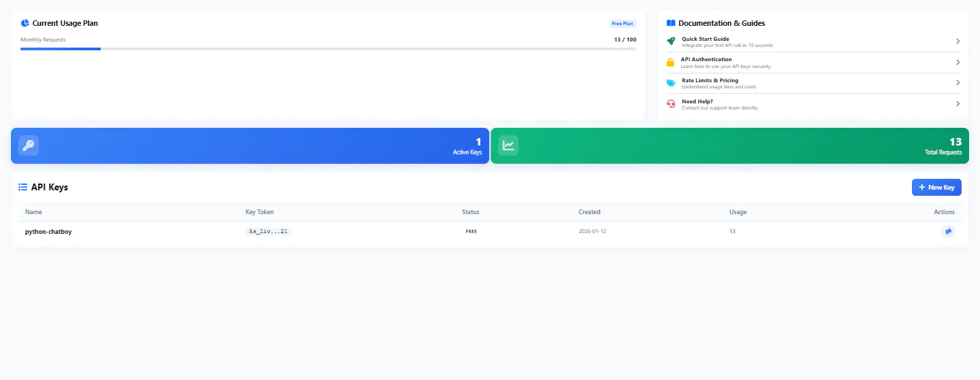The height and width of the screenshot is (380, 980).
Task: Click the tag icon for Rate Limits & Pricing
Action: 671,83
